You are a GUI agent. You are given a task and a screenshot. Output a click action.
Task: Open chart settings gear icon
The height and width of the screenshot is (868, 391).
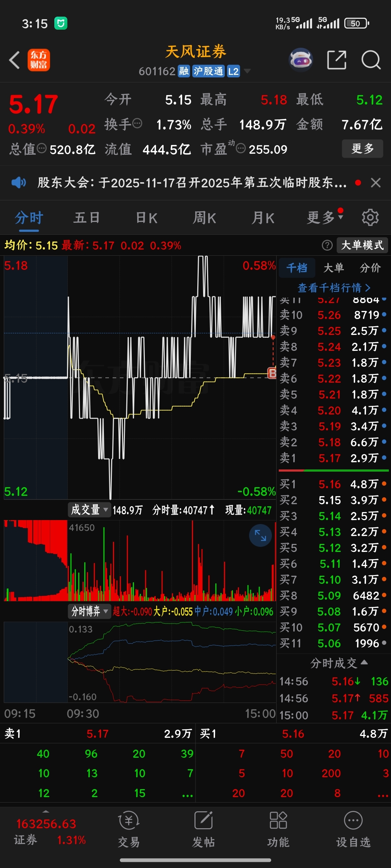(x=370, y=217)
